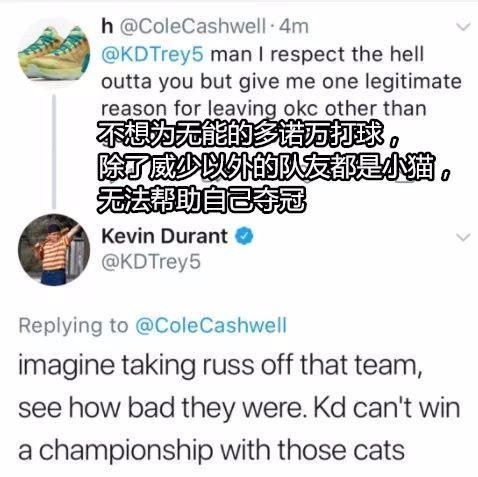Open the @KDTrey5 mention in the top tweet
478x477 pixels.
(x=152, y=55)
